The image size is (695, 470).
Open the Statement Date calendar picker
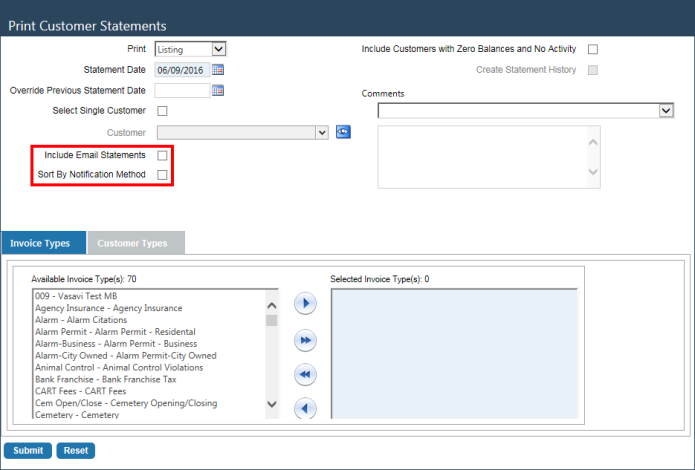218,70
